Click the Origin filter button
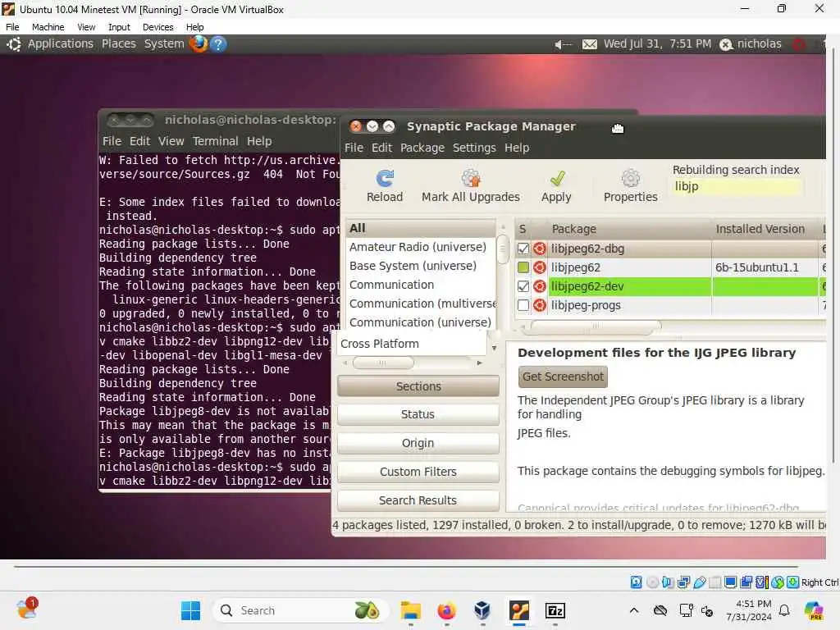The width and height of the screenshot is (840, 630). [418, 443]
